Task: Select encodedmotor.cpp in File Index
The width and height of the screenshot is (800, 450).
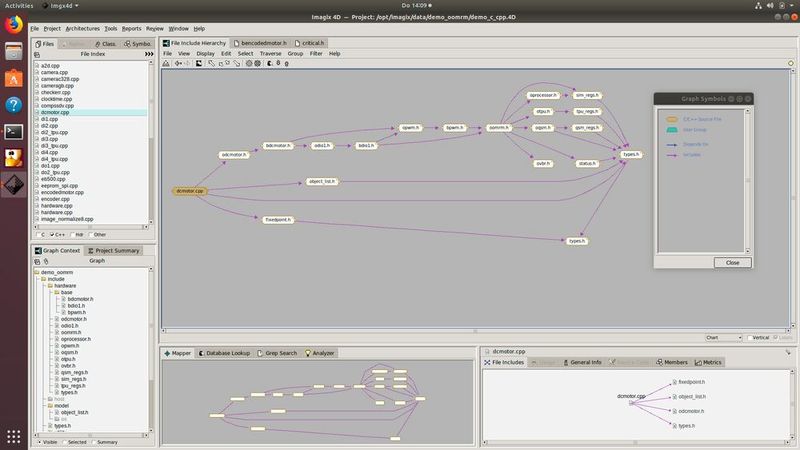Action: coord(62,192)
